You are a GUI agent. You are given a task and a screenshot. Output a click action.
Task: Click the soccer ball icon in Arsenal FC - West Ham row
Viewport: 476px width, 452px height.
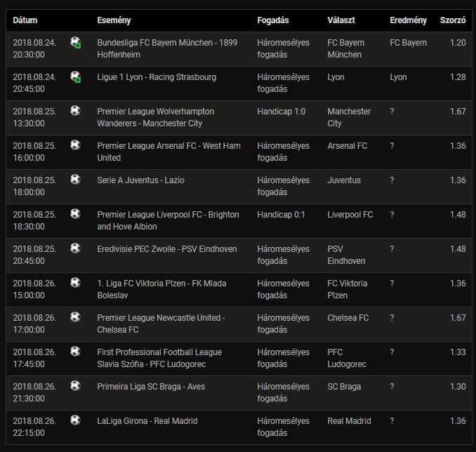(x=75, y=145)
